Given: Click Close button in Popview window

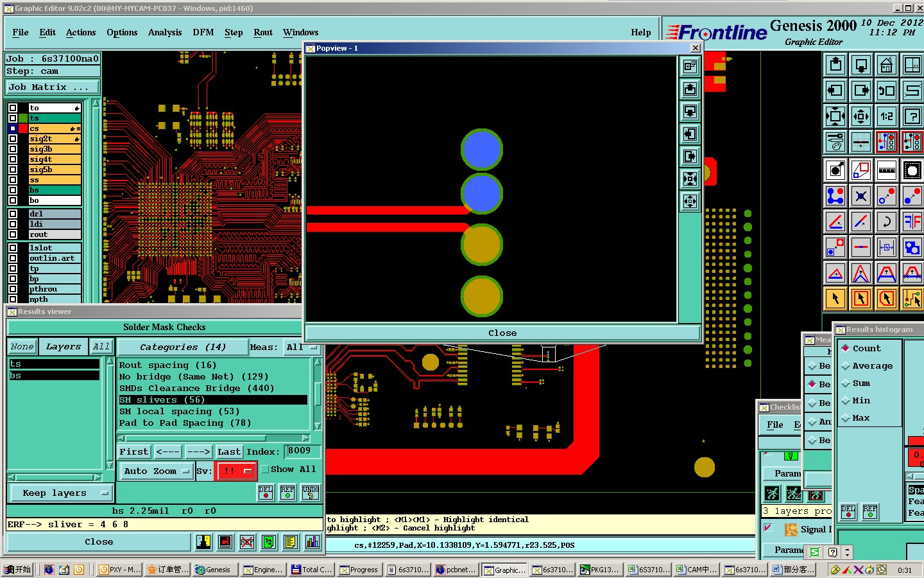Looking at the screenshot, I should tap(502, 333).
